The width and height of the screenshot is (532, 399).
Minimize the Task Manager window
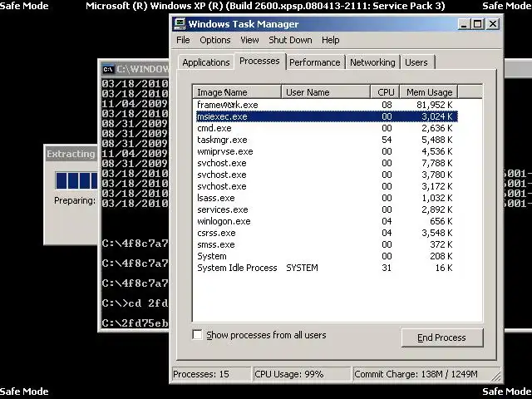pyautogui.click(x=464, y=24)
